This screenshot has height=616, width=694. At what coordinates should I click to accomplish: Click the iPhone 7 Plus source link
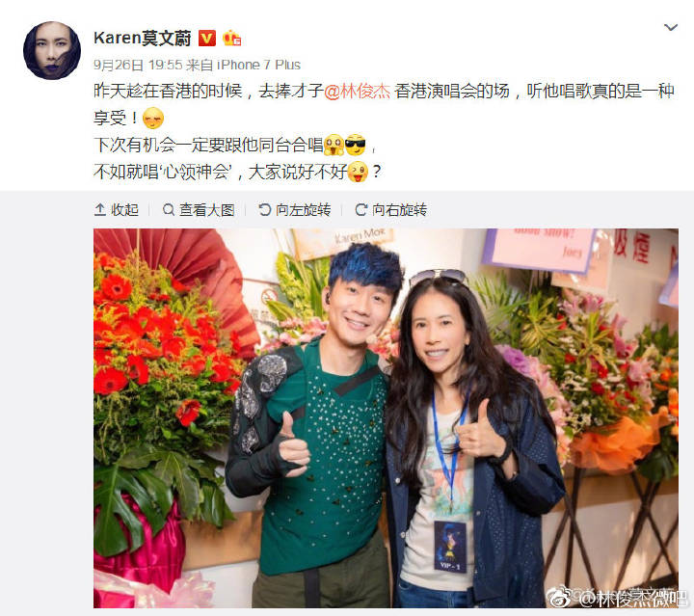tap(258, 65)
